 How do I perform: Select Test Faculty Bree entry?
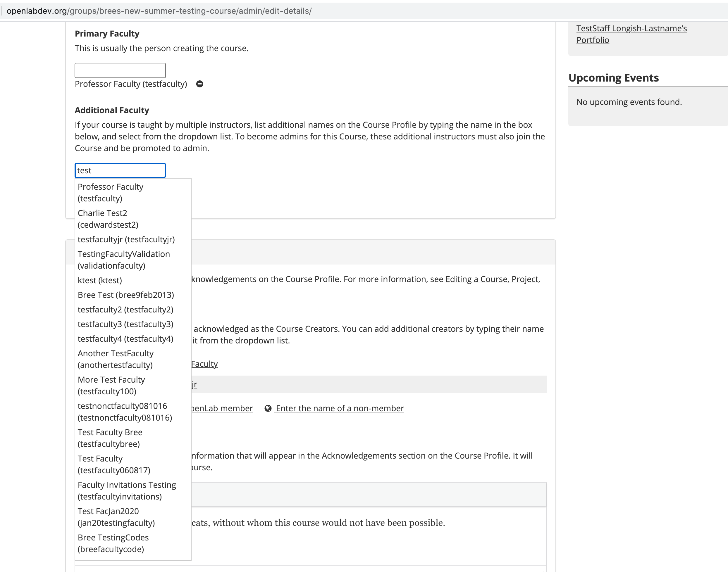(110, 438)
